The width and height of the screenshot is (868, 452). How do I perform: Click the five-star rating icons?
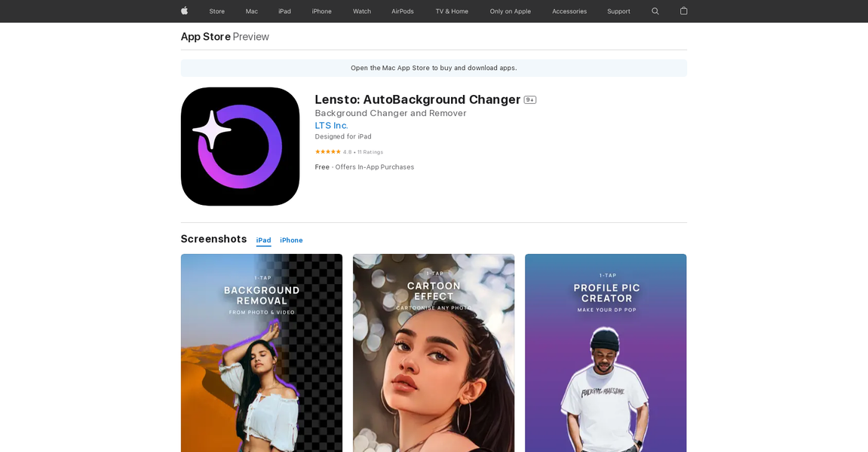point(328,152)
